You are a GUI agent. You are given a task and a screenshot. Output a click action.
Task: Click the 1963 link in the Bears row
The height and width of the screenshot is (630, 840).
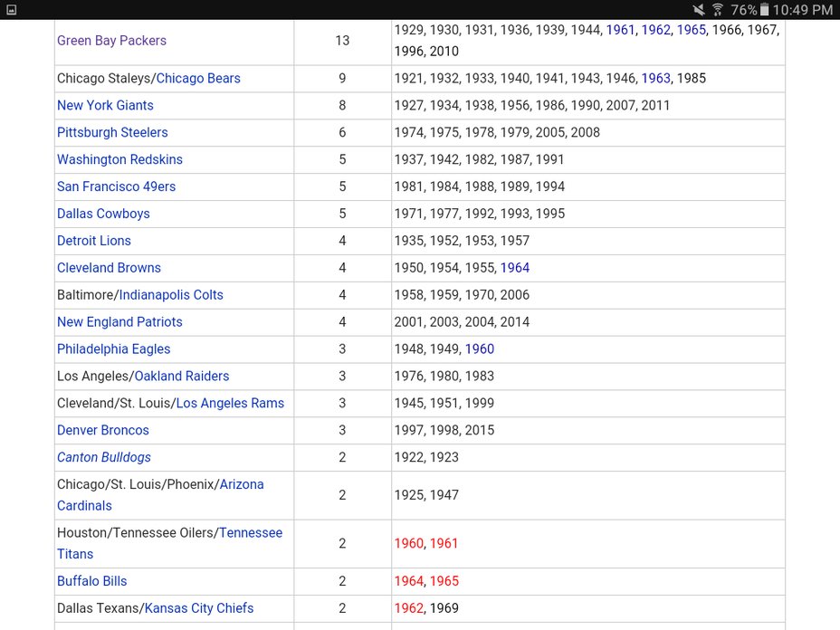(x=655, y=79)
